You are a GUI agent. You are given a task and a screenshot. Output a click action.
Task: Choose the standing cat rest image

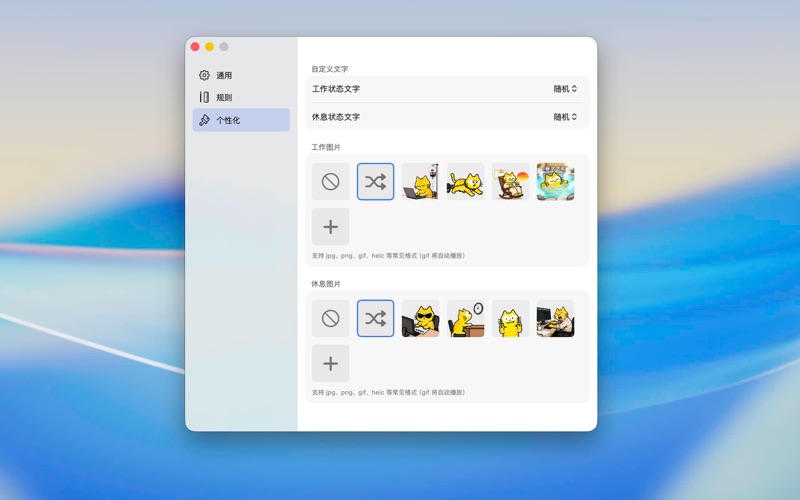point(510,318)
